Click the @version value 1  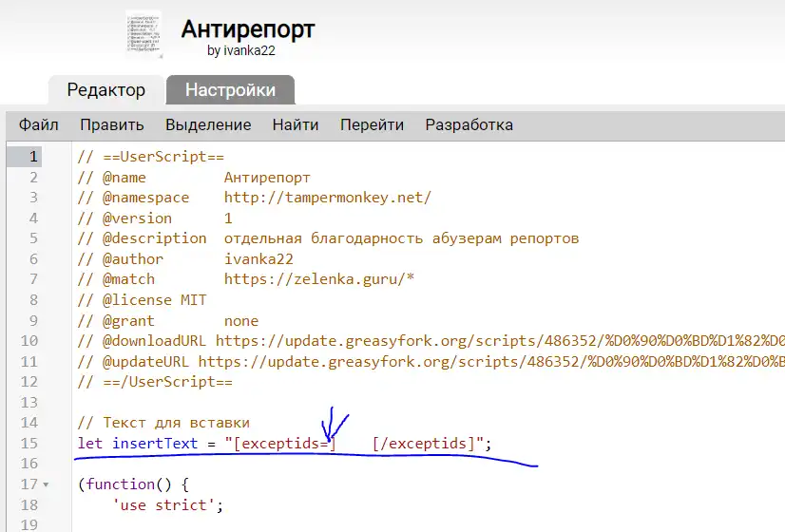click(228, 218)
